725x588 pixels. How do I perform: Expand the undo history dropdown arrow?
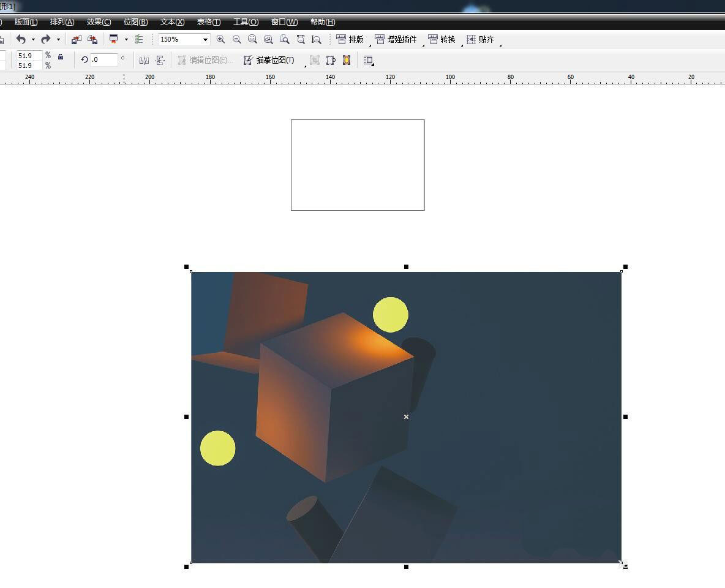pyautogui.click(x=33, y=39)
